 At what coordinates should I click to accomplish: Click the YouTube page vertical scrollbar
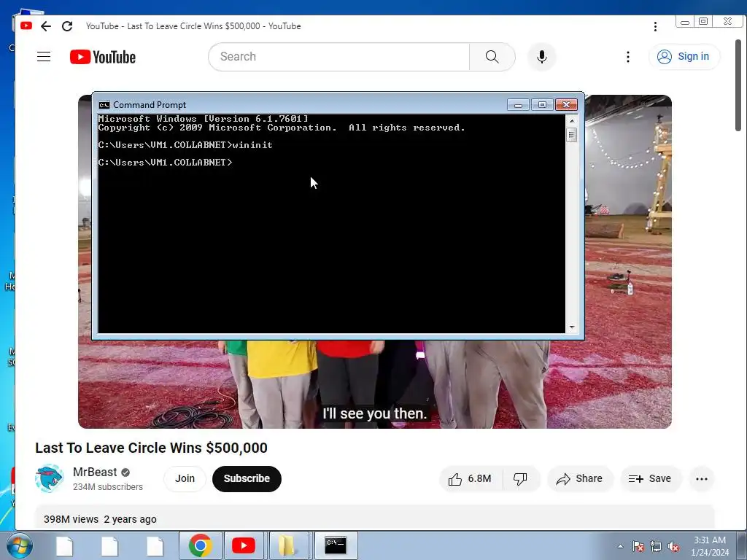click(738, 86)
